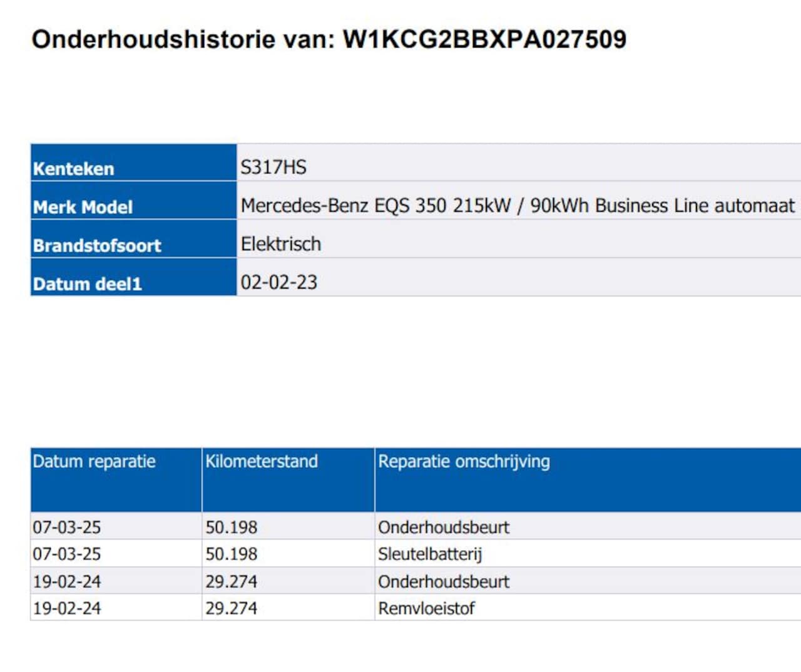Image resolution: width=801 pixels, height=672 pixels.
Task: Select the license plate value S317HS
Action: [273, 168]
